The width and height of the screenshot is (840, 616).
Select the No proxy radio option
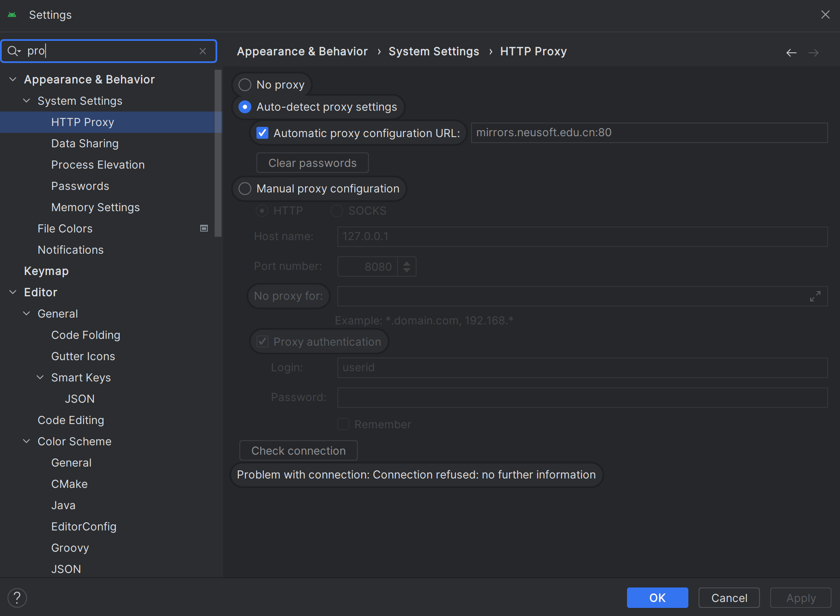click(245, 85)
